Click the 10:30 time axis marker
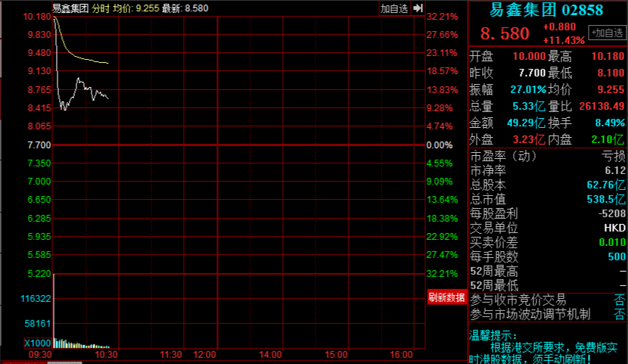This screenshot has height=364, width=628. (x=107, y=354)
